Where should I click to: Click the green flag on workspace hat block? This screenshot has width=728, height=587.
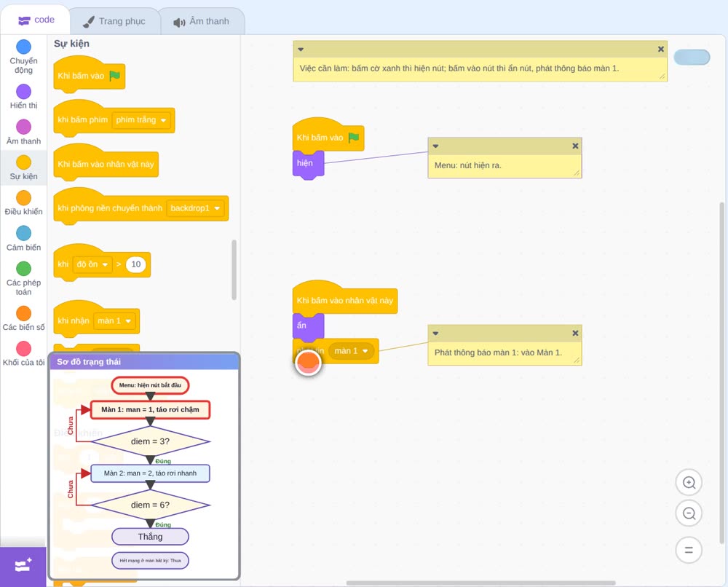click(354, 138)
